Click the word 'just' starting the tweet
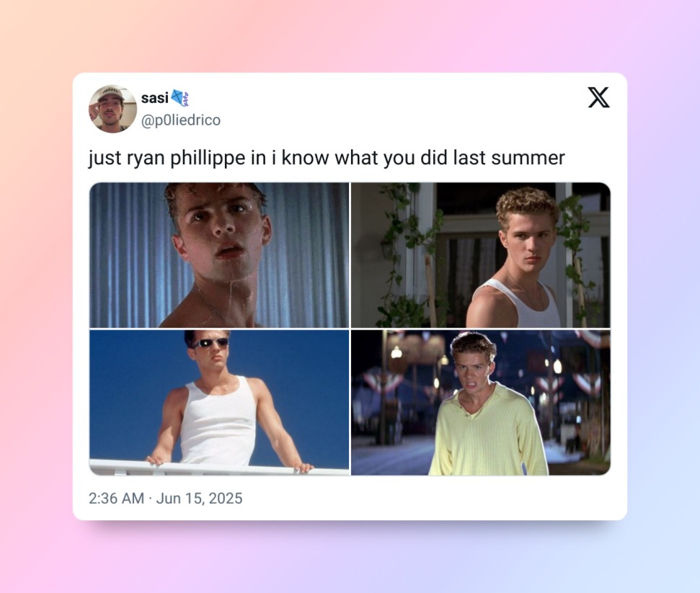Viewport: 700px width, 593px height. [105, 158]
